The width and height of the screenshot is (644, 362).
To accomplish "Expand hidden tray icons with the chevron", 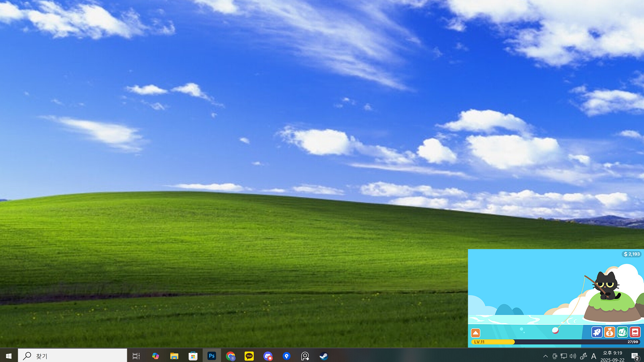I will (x=546, y=356).
